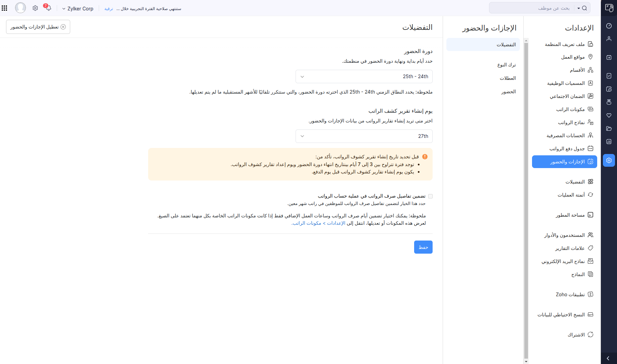617x364 pixels.
Task: Open the dashboard icon in right rail
Action: click(x=609, y=26)
